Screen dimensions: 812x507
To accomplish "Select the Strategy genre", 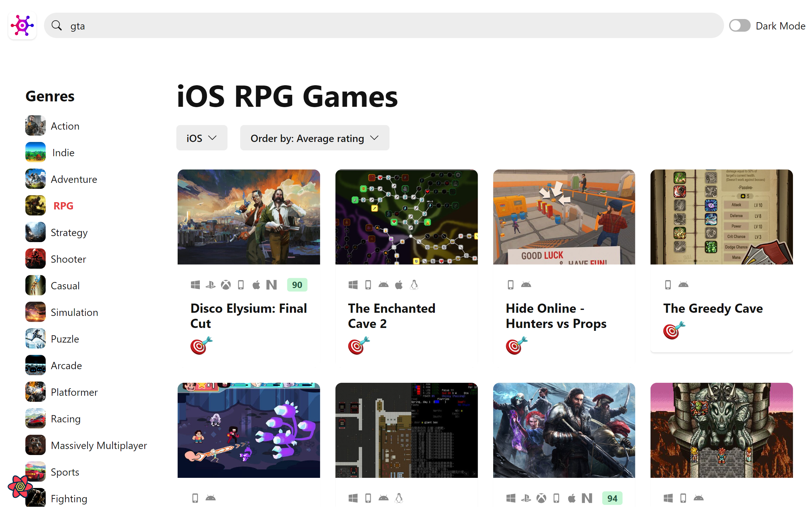I will (x=69, y=232).
